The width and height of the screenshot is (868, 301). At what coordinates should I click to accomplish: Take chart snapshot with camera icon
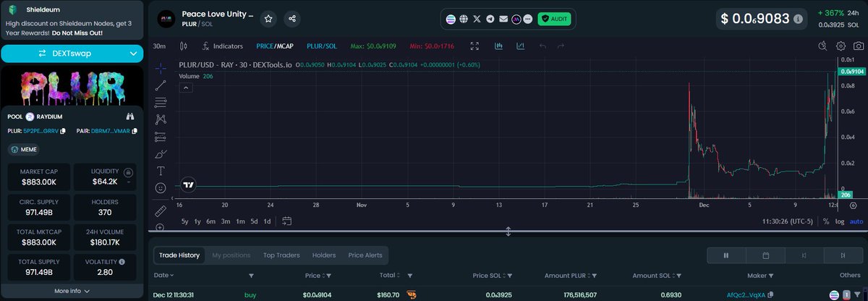(x=858, y=46)
